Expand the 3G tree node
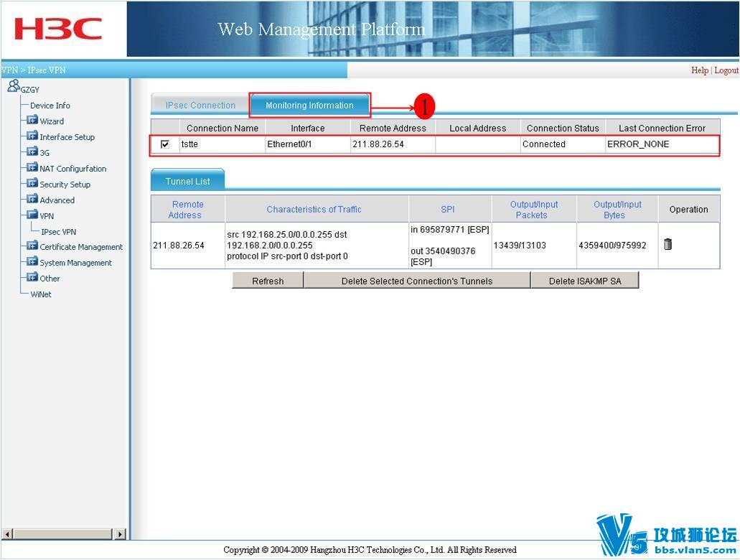 click(32, 151)
